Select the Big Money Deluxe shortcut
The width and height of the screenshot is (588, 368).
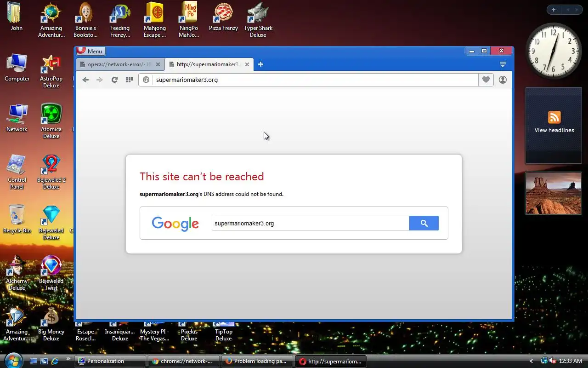pyautogui.click(x=51, y=324)
